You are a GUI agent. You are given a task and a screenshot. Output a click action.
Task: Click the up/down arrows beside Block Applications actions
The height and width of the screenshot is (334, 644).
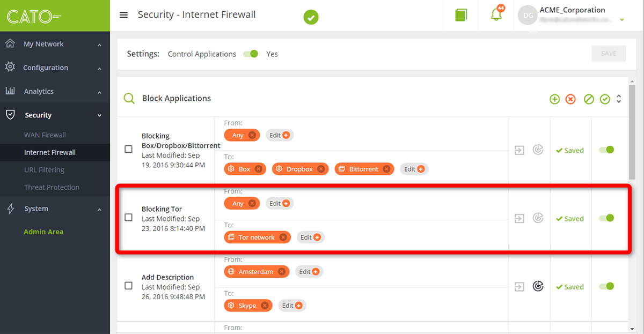(x=619, y=99)
